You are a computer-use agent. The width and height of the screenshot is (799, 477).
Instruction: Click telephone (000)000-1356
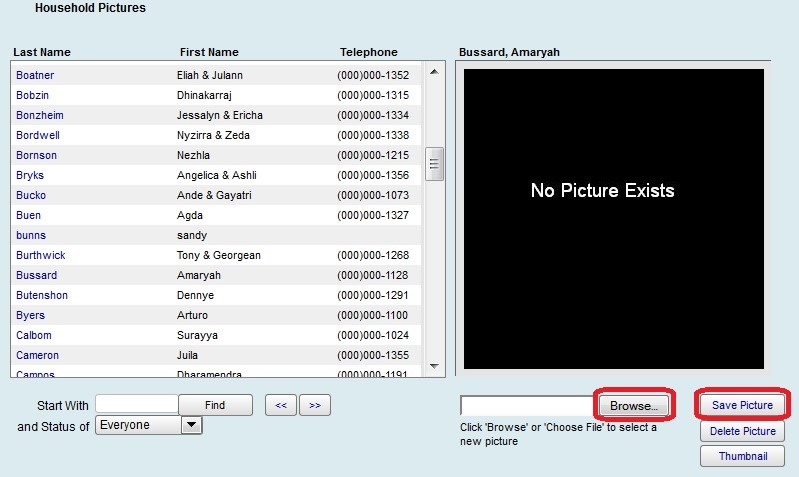(373, 175)
